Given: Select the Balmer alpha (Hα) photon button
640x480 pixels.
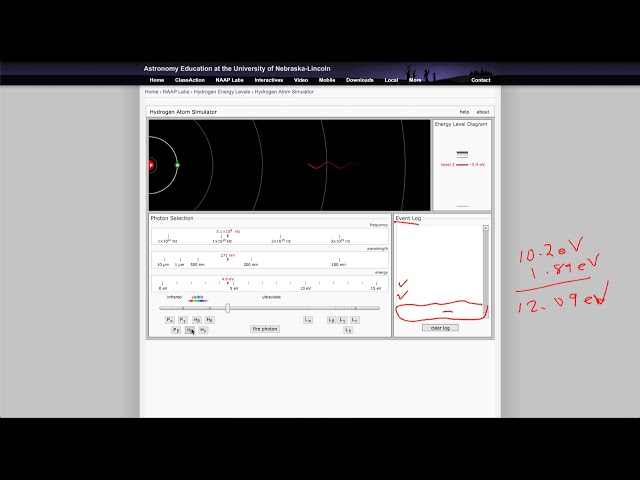Looking at the screenshot, I should click(190, 330).
